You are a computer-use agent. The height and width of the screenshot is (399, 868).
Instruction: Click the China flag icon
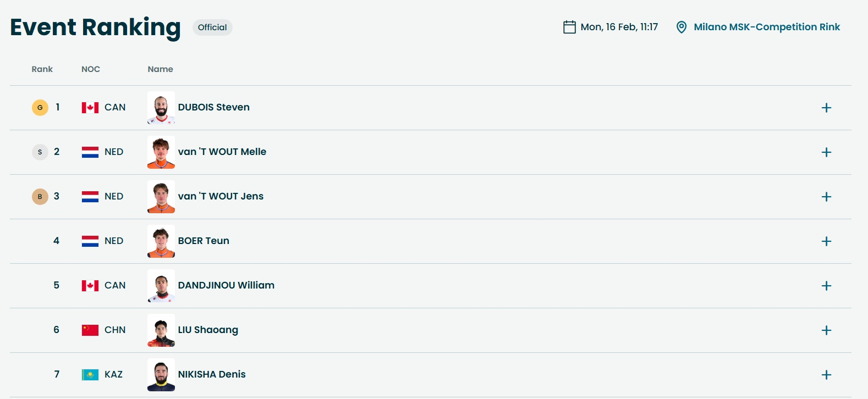90,330
